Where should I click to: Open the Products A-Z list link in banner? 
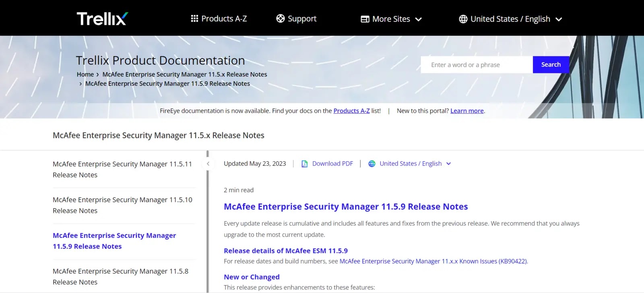point(351,110)
